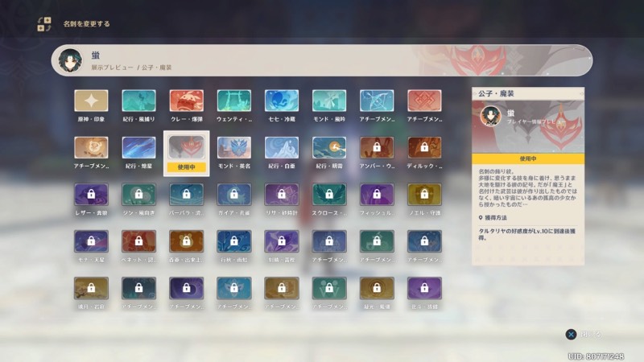Pick the locked フィッシュル namecard
This screenshot has height=362, width=644.
377,194
